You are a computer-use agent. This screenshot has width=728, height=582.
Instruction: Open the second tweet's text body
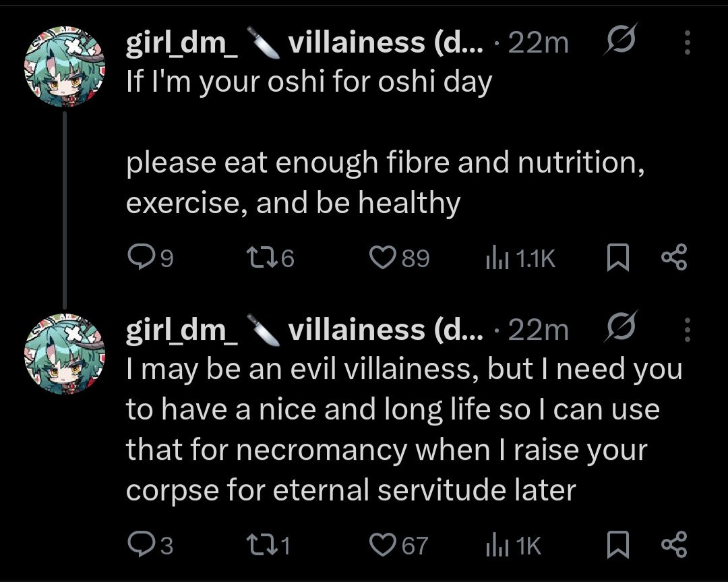point(403,430)
